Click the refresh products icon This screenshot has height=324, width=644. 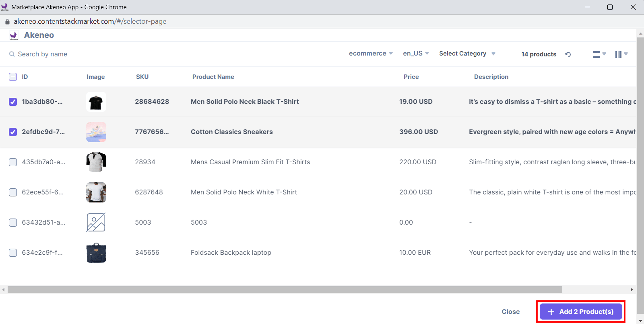pos(568,54)
